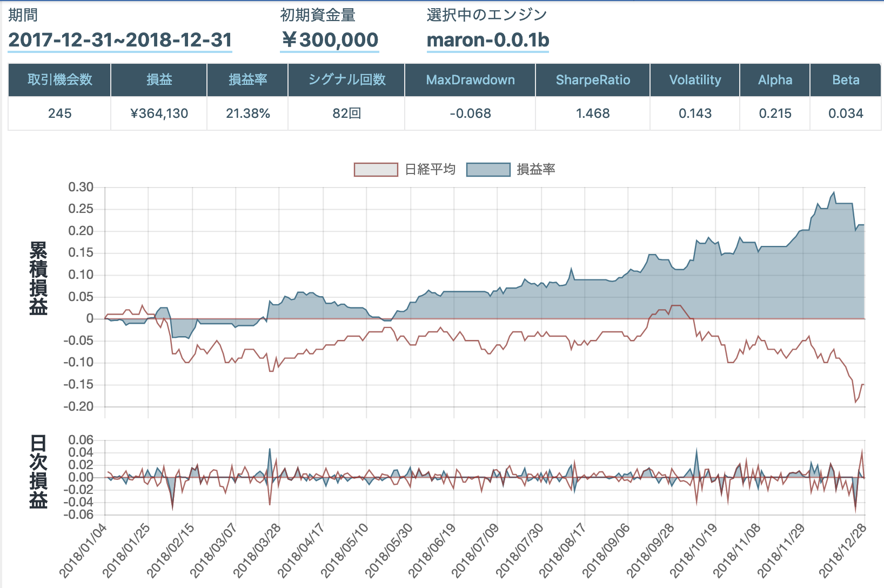Toggle the 損益率 legend color box

[x=488, y=170]
